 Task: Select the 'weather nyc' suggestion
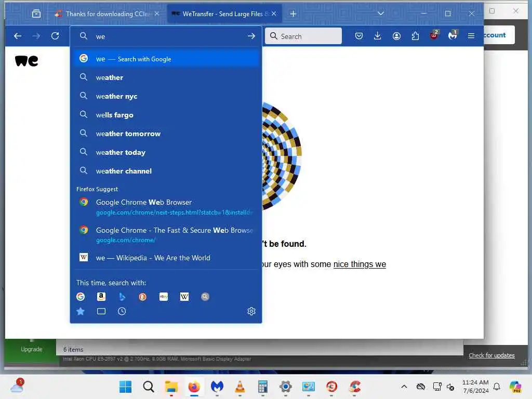pyautogui.click(x=166, y=96)
